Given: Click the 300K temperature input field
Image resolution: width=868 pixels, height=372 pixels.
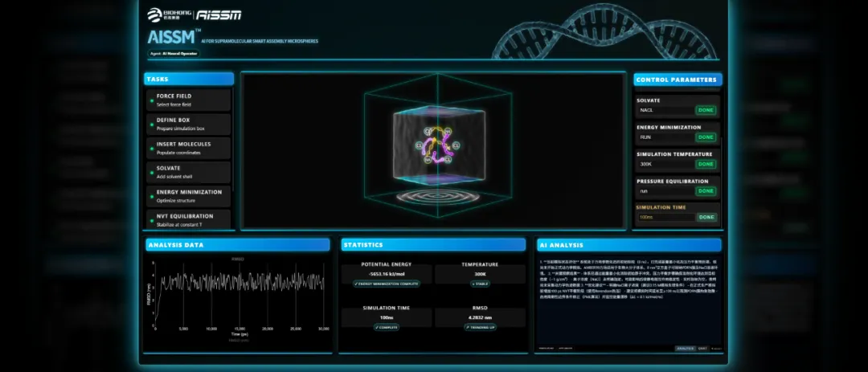Looking at the screenshot, I should click(x=666, y=164).
